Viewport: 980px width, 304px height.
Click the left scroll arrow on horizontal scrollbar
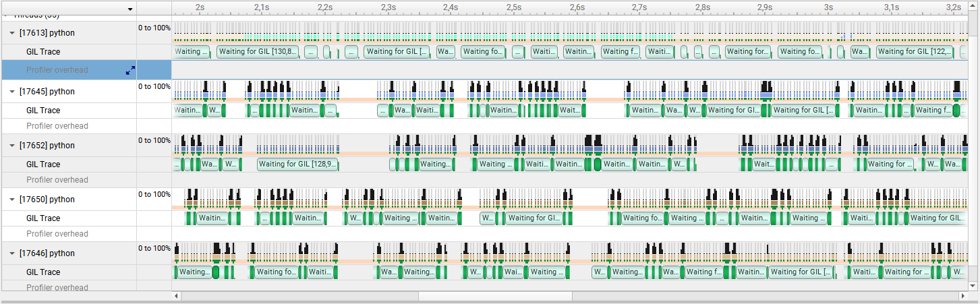(177, 296)
